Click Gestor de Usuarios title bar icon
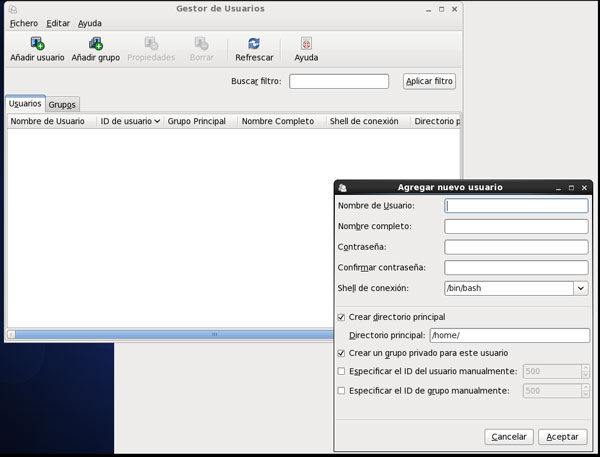Image resolution: width=600 pixels, height=457 pixels. [13, 9]
